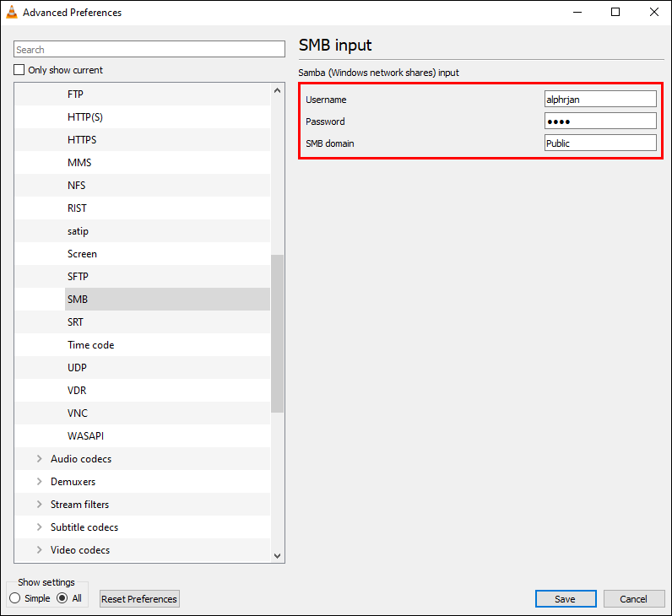Click the SMB domain label text
The height and width of the screenshot is (616, 672).
click(329, 143)
